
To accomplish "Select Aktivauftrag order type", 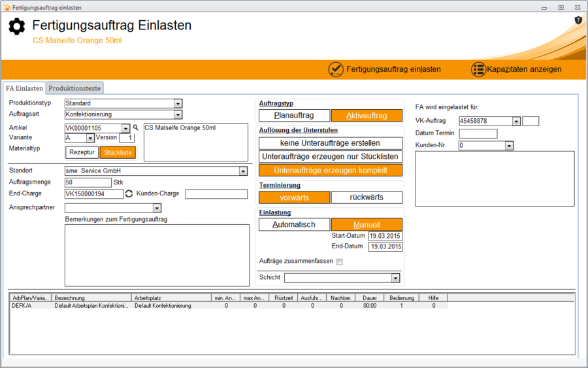I will [x=367, y=116].
